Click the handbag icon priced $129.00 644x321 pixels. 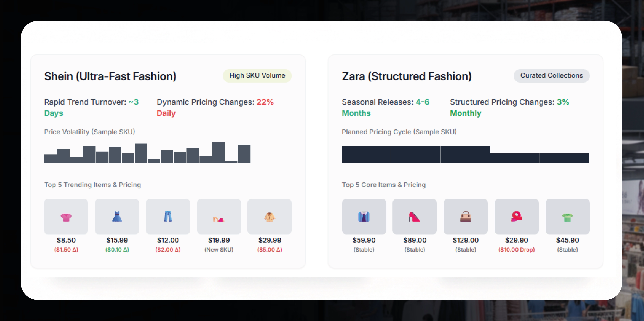(x=465, y=217)
